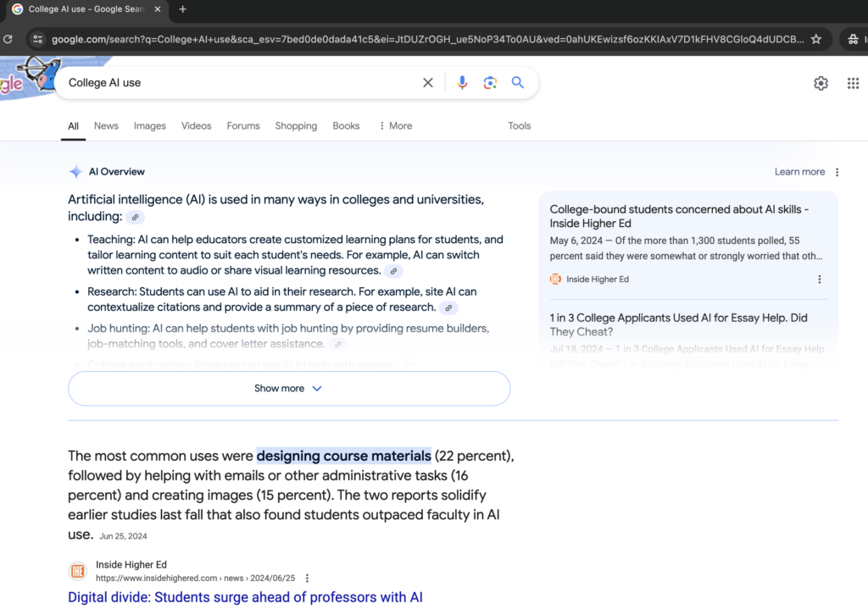Open three-dot menu next to insidehighered.com URL

[307, 579]
